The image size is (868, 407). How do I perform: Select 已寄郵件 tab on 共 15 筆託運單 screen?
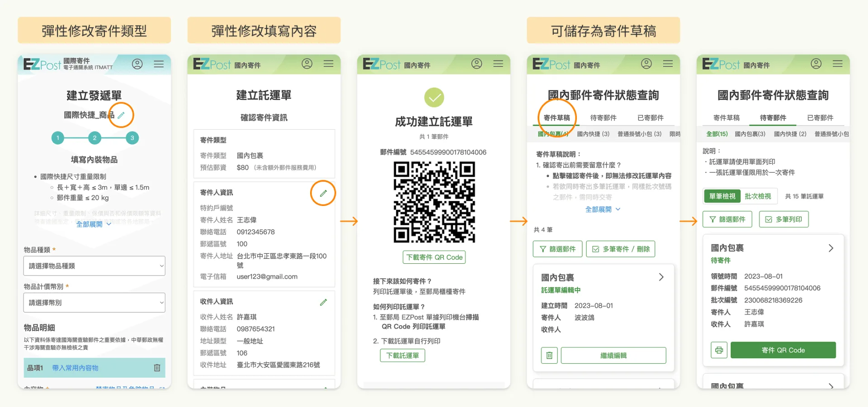[820, 118]
